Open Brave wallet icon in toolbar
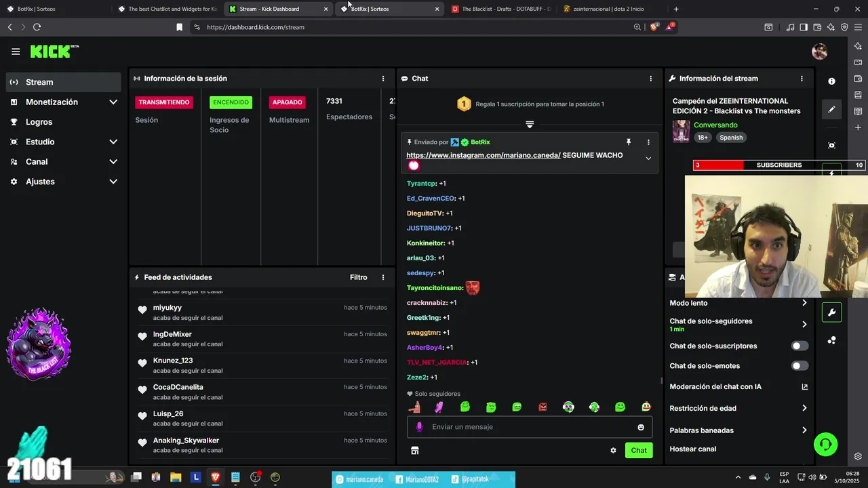868x488 pixels. (817, 27)
